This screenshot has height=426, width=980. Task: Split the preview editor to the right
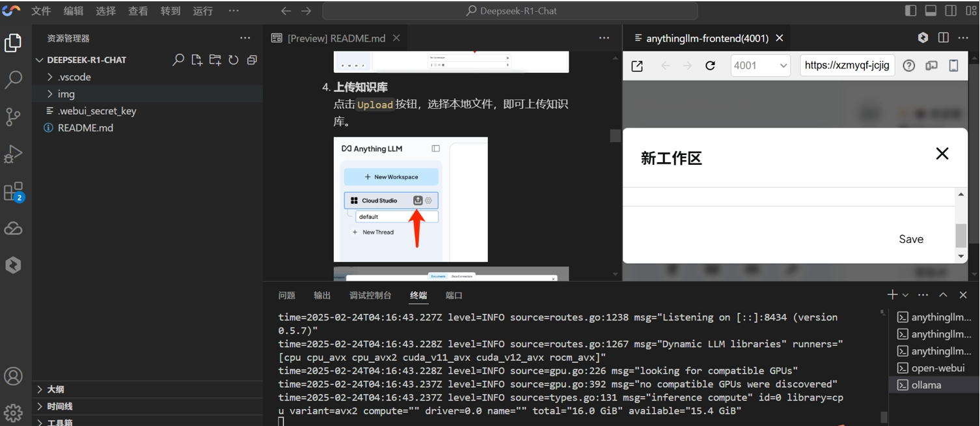tap(943, 38)
